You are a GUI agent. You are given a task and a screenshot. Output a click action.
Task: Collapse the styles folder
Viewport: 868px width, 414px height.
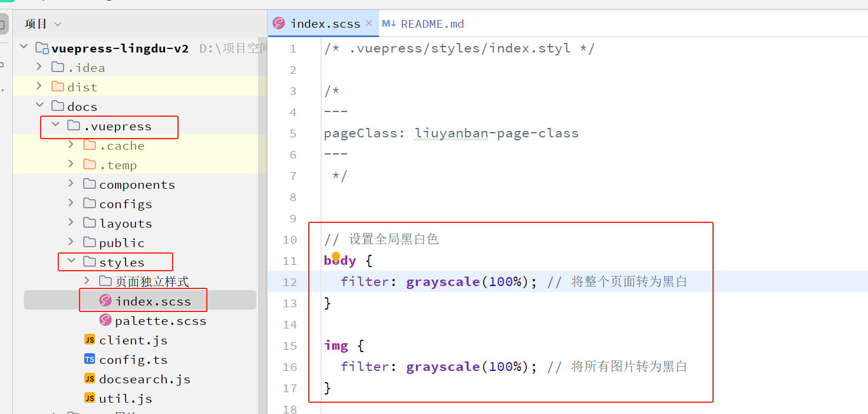click(x=71, y=261)
